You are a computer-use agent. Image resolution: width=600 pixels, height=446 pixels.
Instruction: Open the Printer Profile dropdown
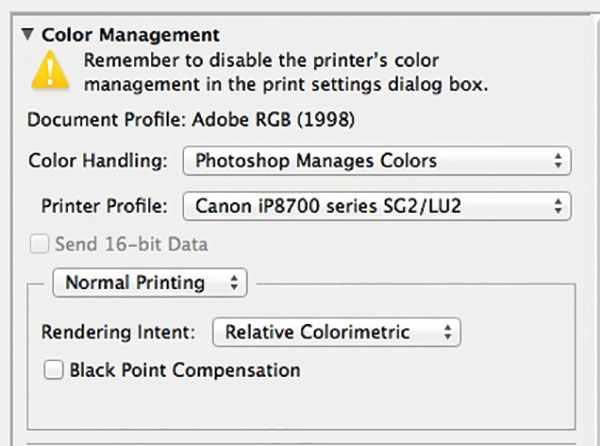tap(377, 206)
